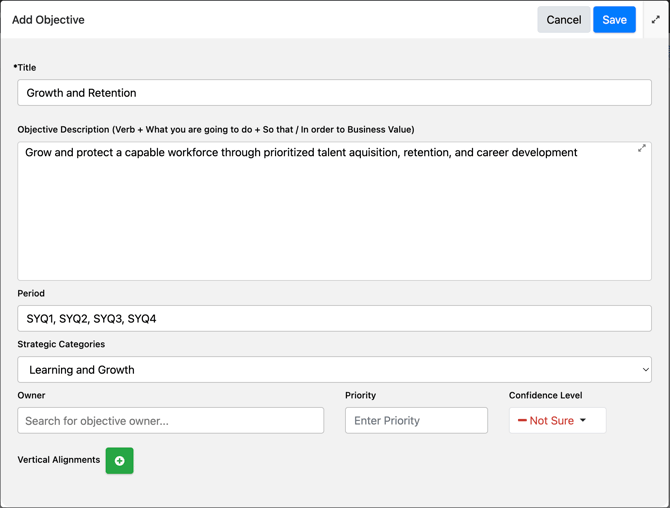Click into the Title field

click(x=334, y=93)
